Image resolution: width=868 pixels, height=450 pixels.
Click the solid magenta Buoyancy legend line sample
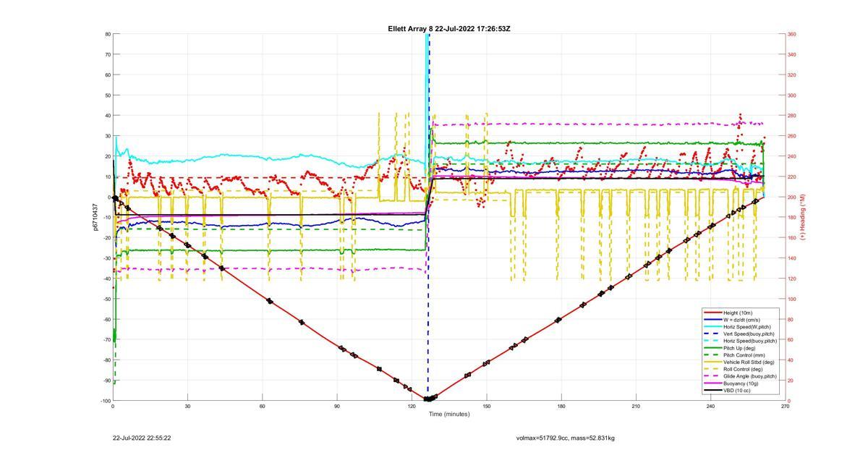point(712,383)
